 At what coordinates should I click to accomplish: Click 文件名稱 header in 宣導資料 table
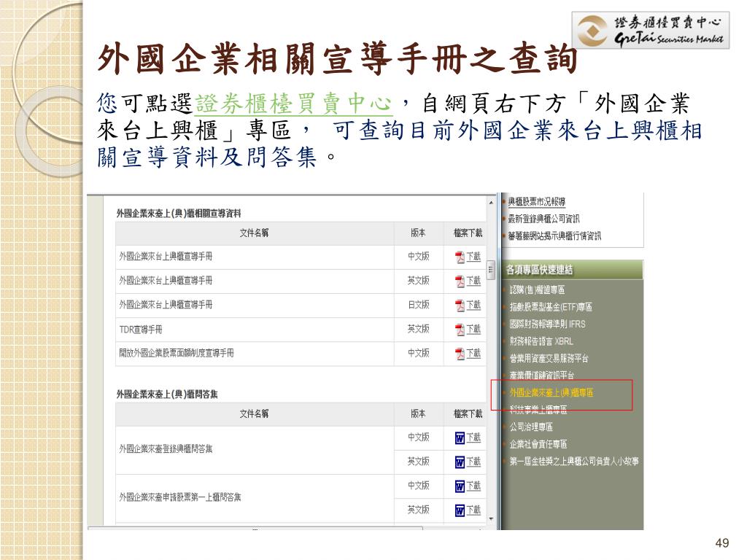pos(254,233)
